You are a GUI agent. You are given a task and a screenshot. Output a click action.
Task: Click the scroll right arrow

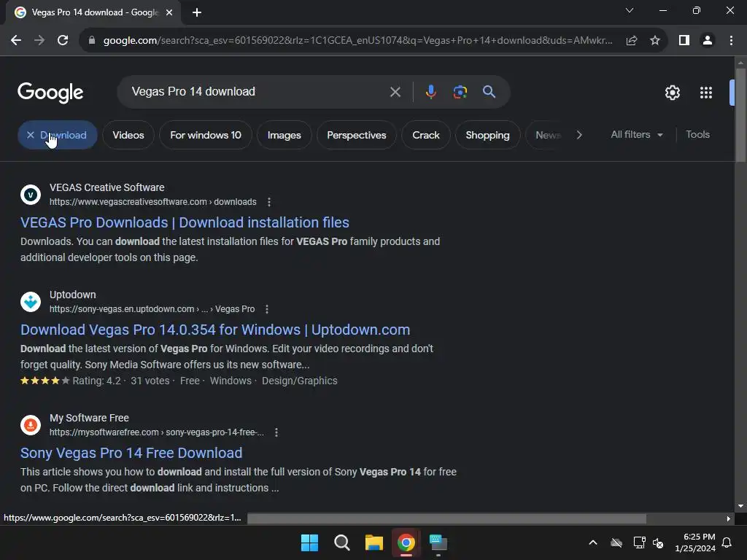click(x=728, y=518)
